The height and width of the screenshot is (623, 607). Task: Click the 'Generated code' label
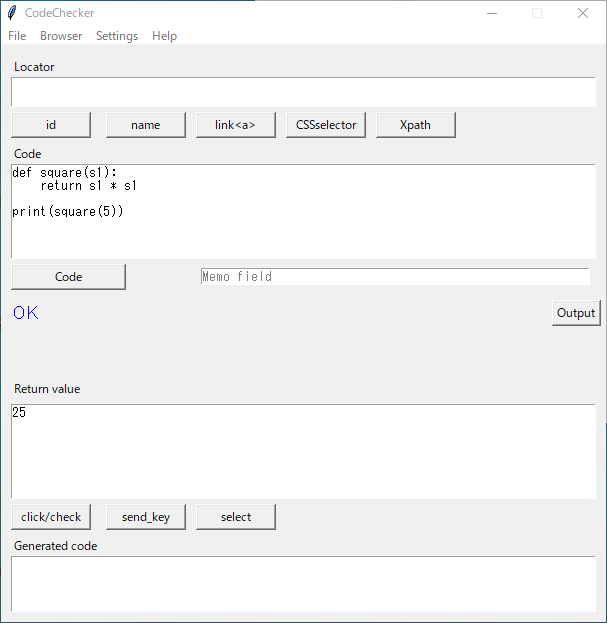(x=56, y=546)
